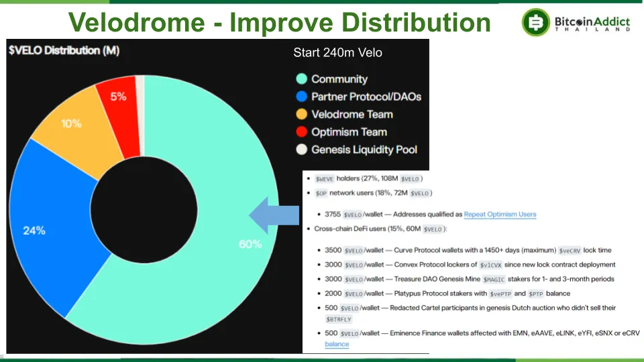Click 'Eminence Finance wallets affected' text
This screenshot has height=362, width=644.
coord(438,333)
